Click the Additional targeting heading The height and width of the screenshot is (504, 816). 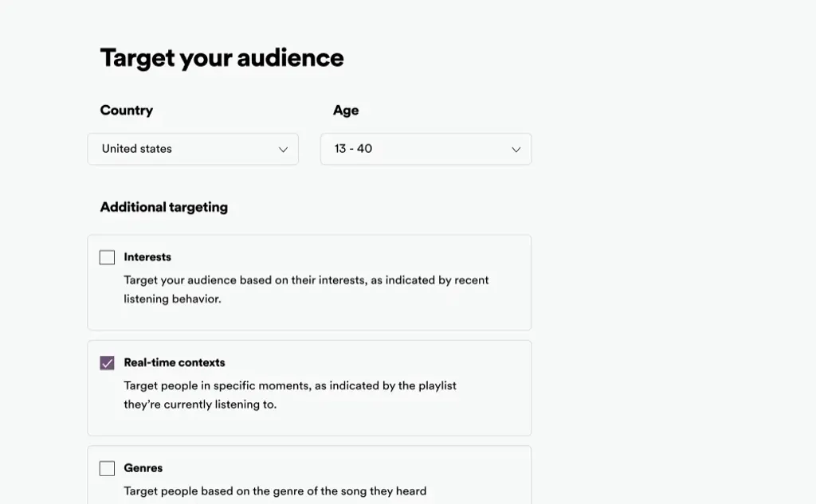(x=163, y=207)
